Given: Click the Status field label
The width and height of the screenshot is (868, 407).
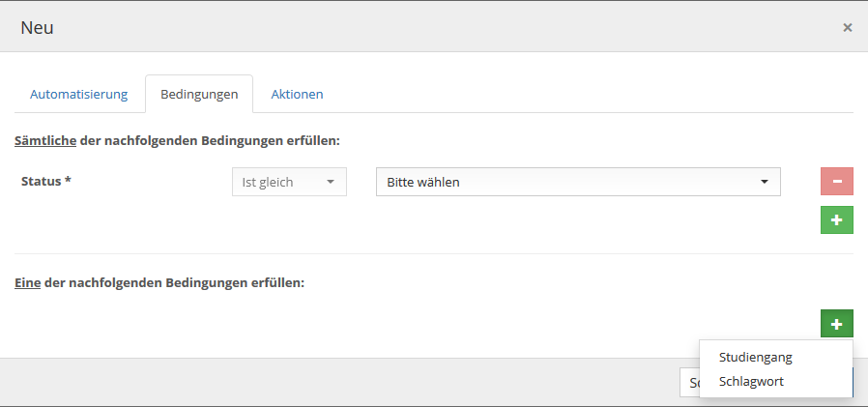Looking at the screenshot, I should [x=40, y=181].
